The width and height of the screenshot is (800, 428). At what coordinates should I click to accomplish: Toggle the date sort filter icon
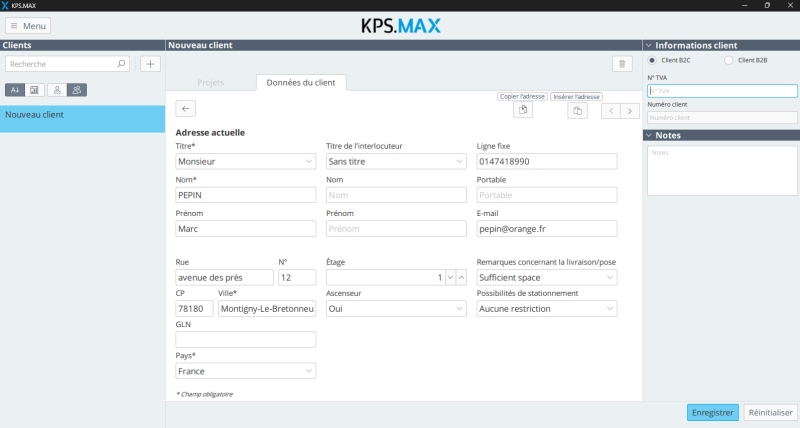click(x=34, y=90)
